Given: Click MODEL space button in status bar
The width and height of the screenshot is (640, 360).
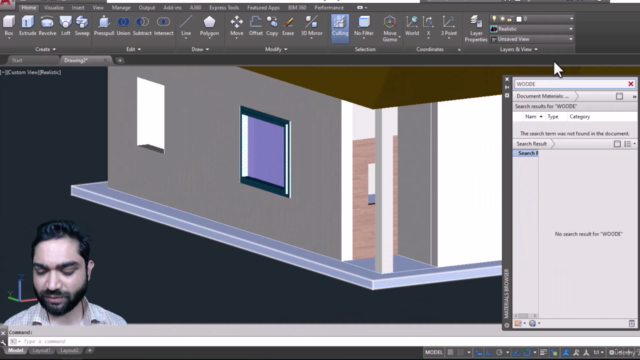Looking at the screenshot, I should point(433,352).
